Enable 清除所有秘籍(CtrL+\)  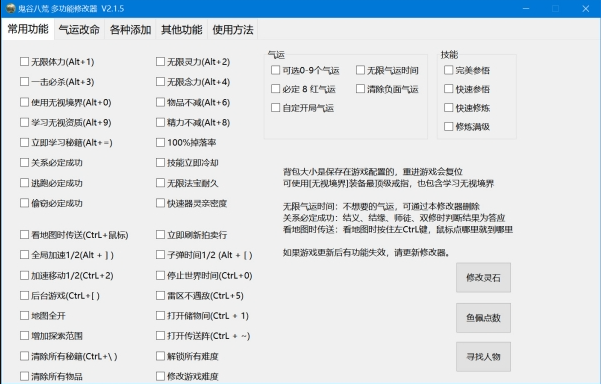point(25,356)
